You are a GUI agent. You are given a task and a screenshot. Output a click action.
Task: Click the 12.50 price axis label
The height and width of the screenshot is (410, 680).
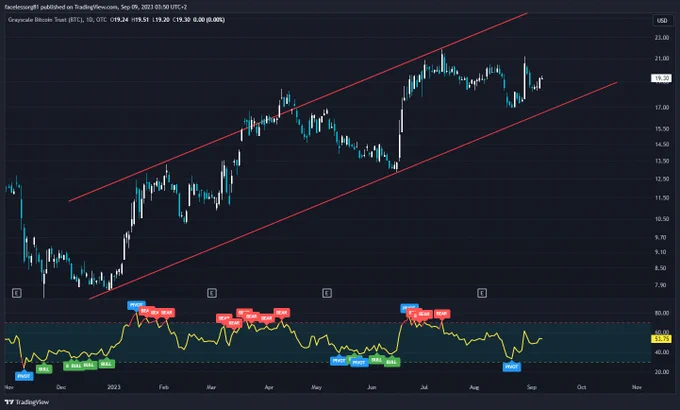[x=662, y=179]
